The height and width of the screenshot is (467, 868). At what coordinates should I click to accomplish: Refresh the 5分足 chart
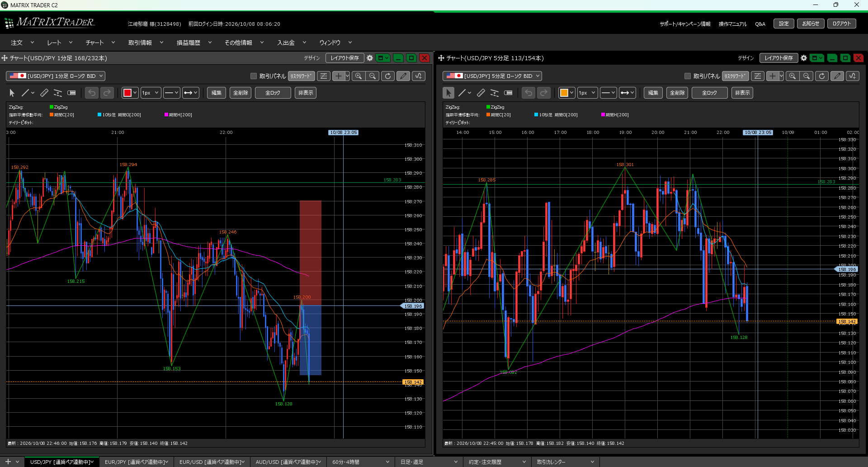point(822,76)
